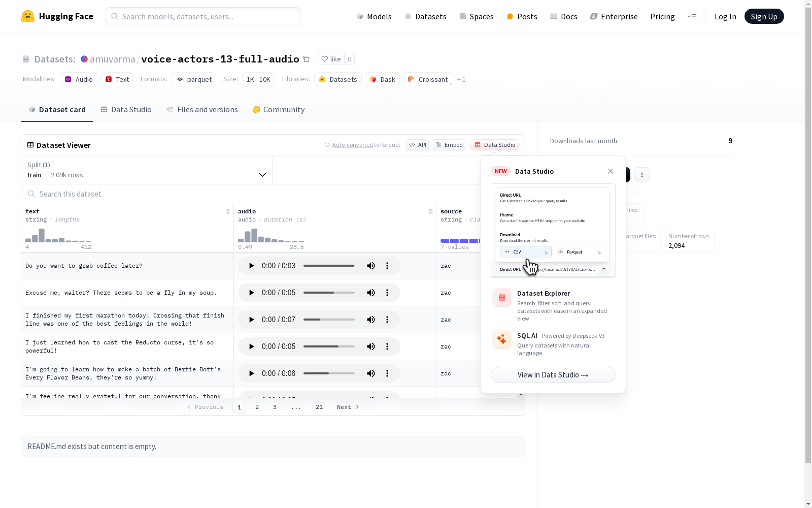812x508 pixels.
Task: Play the Reducto curse audio clip
Action: pos(251,346)
